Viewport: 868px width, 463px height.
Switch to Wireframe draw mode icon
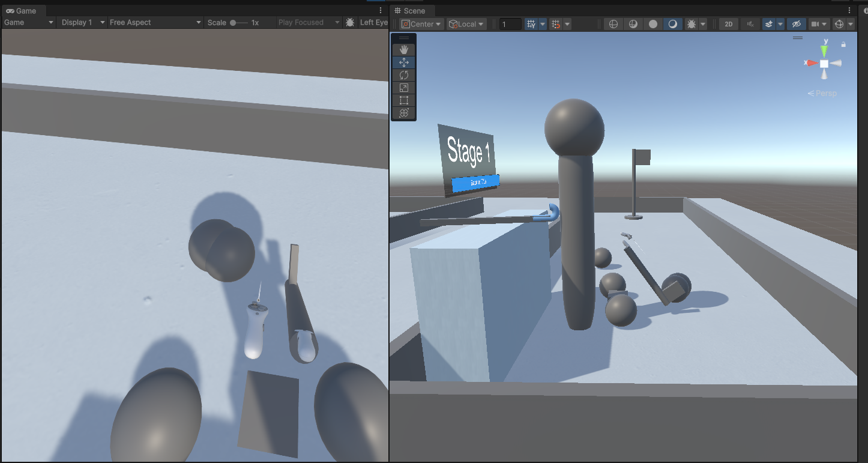(x=613, y=24)
